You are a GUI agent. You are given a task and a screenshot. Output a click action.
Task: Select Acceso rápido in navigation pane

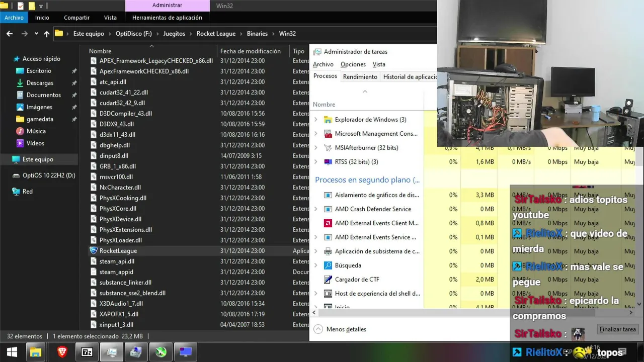(x=41, y=59)
